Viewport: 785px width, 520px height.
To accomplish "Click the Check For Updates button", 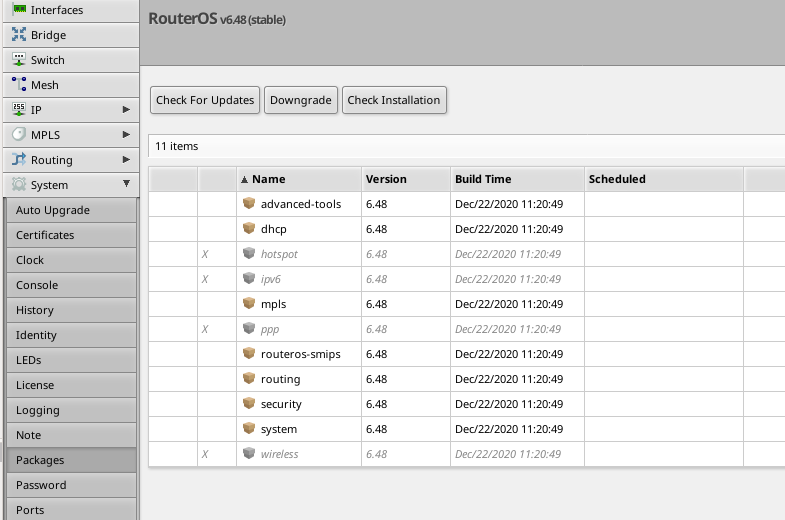I will click(205, 100).
